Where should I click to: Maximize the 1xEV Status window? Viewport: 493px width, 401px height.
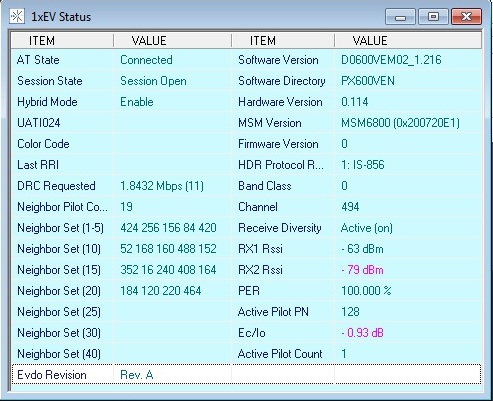pyautogui.click(x=433, y=17)
